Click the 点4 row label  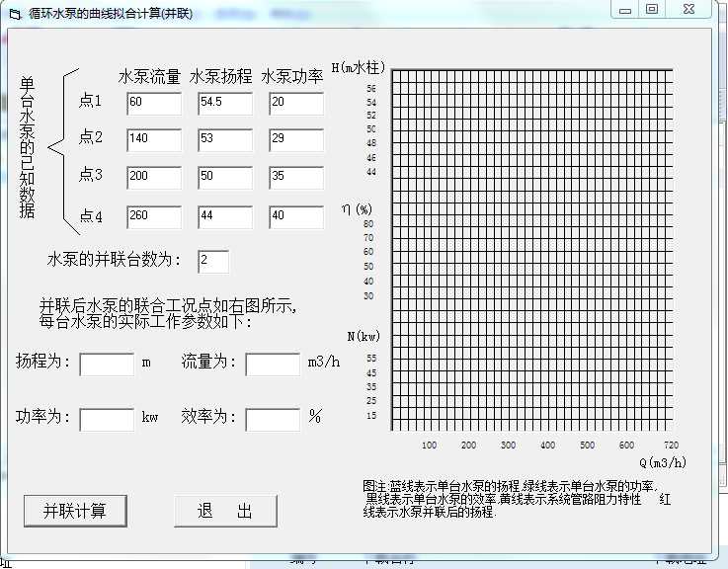[x=91, y=216]
